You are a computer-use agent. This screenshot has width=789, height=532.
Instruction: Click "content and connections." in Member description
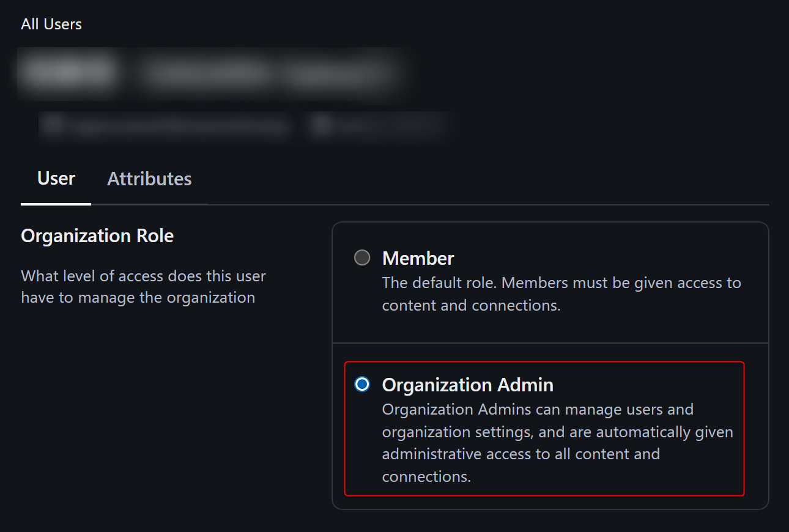471,305
